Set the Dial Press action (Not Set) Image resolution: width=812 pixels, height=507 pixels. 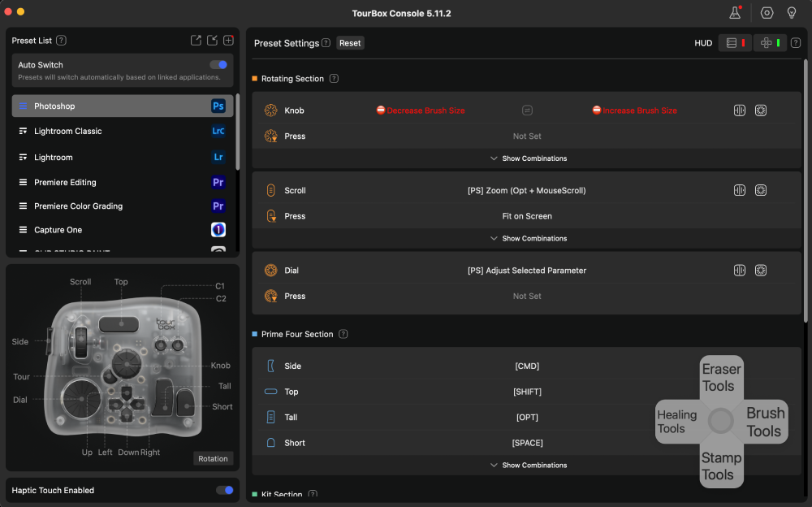coord(527,297)
